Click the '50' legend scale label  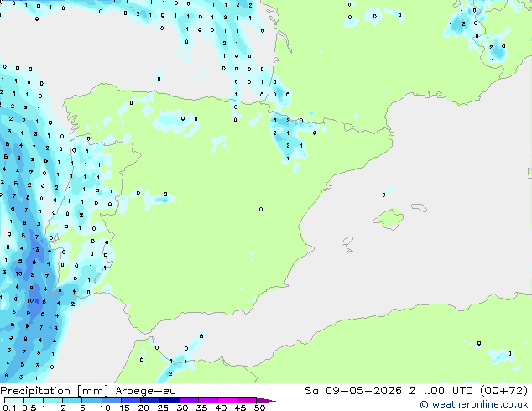point(259,408)
